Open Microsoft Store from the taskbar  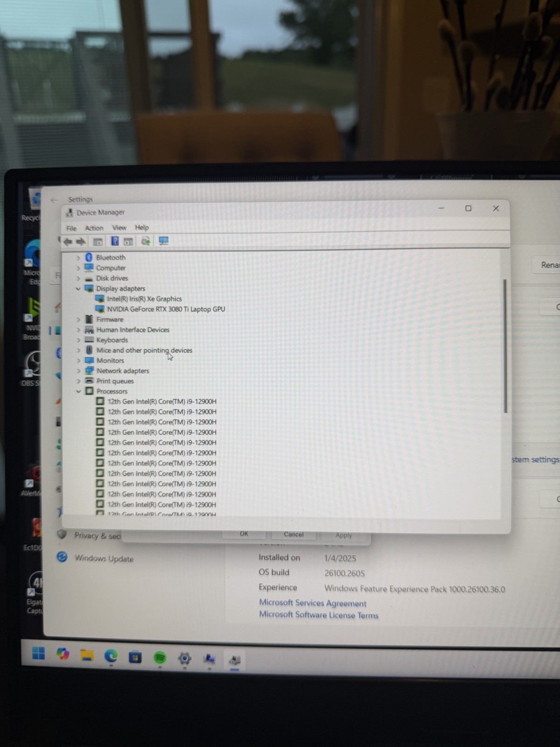135,657
